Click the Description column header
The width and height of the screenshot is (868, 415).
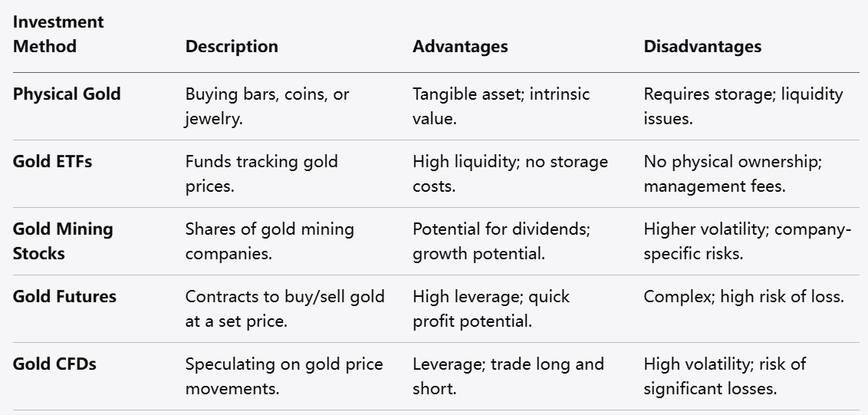click(232, 47)
